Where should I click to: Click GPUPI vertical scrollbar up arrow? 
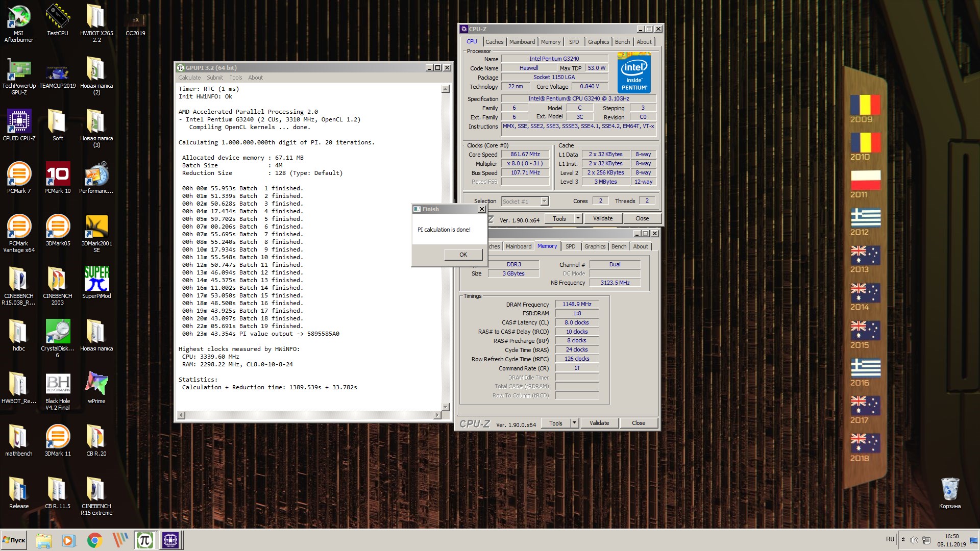coord(445,89)
